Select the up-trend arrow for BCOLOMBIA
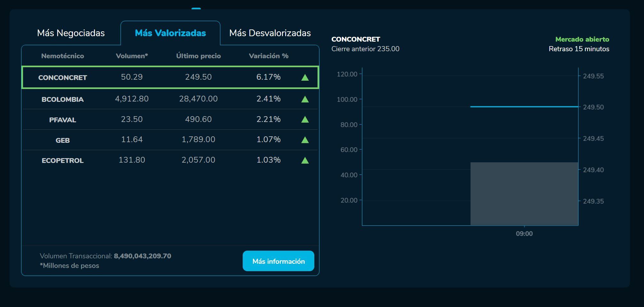Viewport: 644px width, 307px height. [x=305, y=99]
